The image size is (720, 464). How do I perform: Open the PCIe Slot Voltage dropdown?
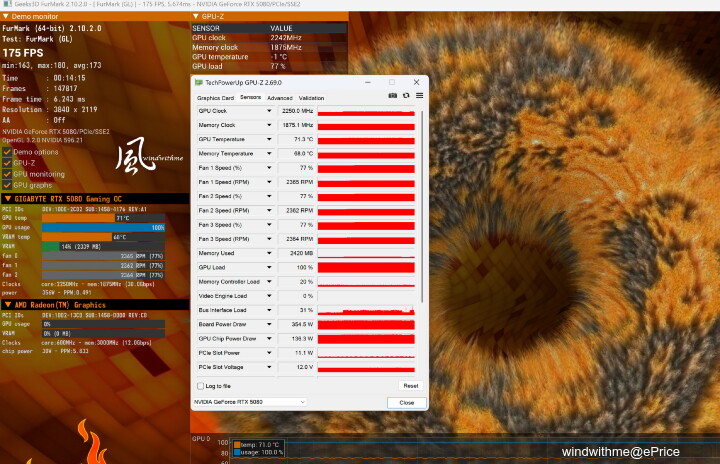(269, 367)
